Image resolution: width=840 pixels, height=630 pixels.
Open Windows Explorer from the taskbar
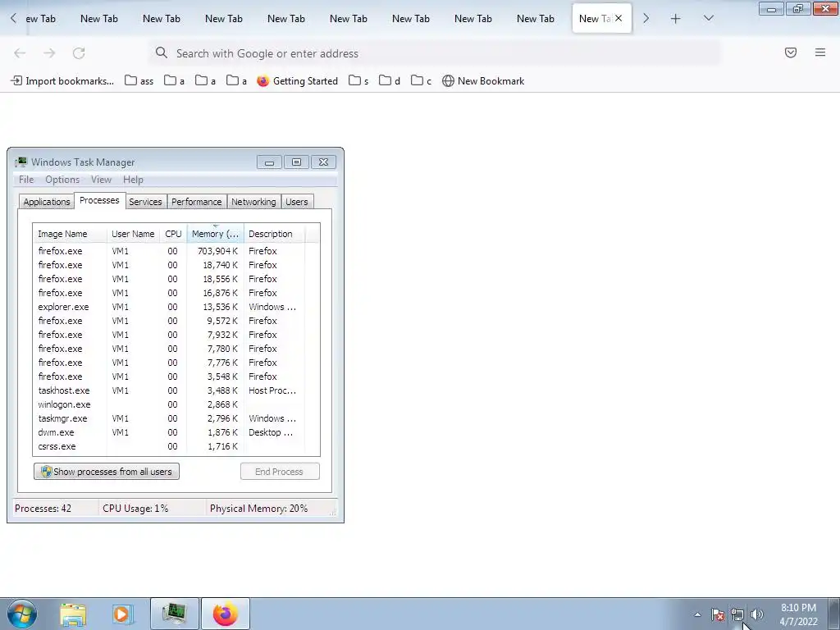click(73, 614)
